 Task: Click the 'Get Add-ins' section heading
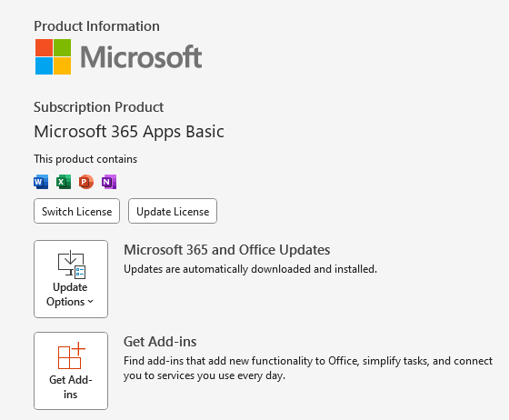(160, 342)
